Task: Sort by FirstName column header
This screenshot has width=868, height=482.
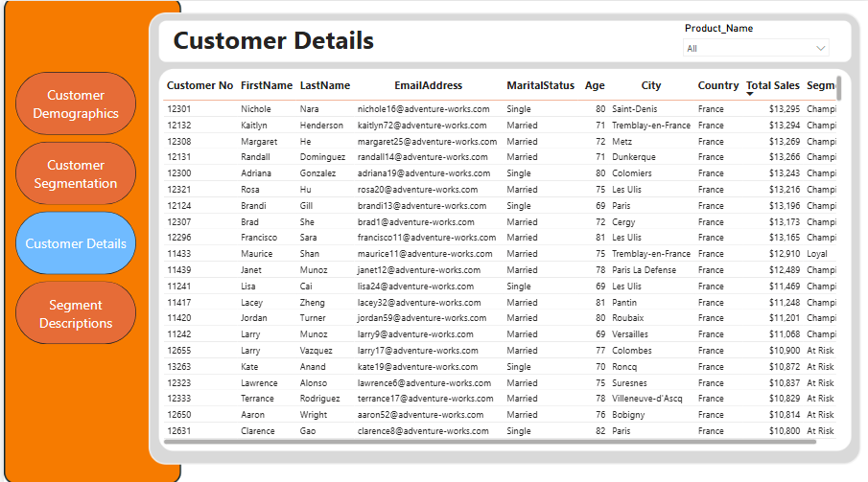Action: coord(267,85)
